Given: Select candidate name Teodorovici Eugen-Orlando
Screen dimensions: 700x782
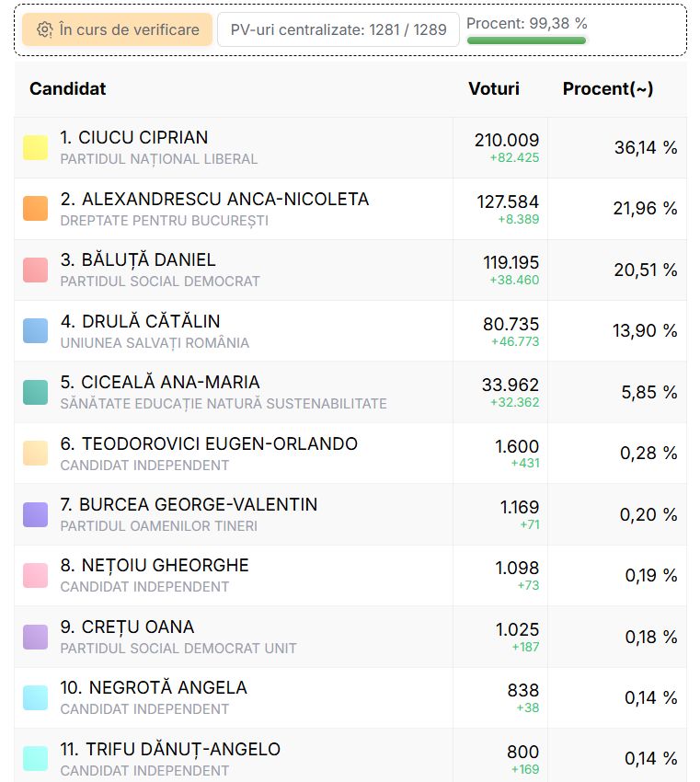Looking at the screenshot, I should [x=209, y=443].
